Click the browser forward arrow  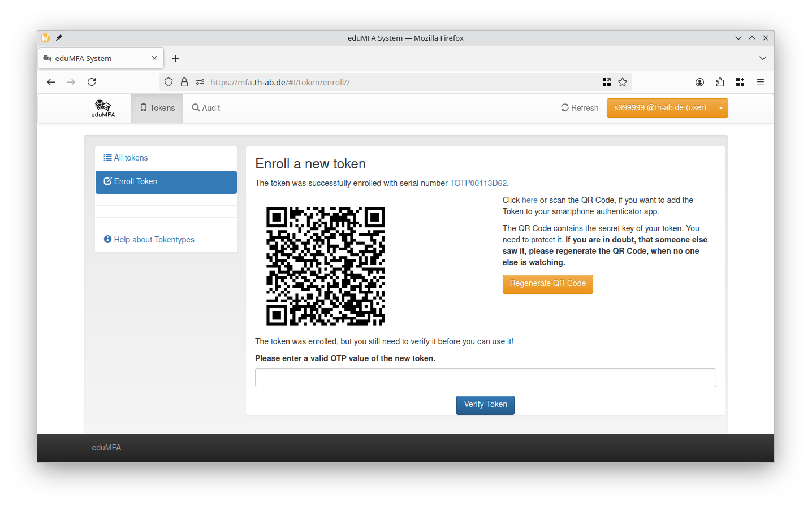[71, 82]
